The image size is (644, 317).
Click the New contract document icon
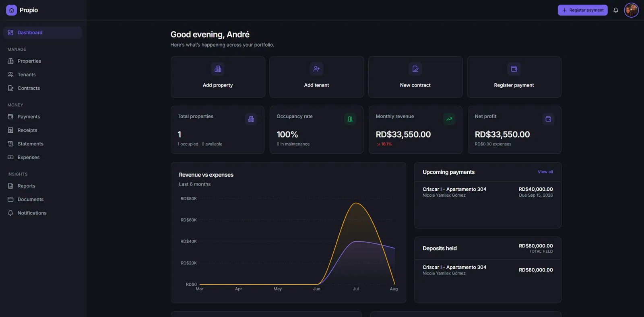pos(415,69)
